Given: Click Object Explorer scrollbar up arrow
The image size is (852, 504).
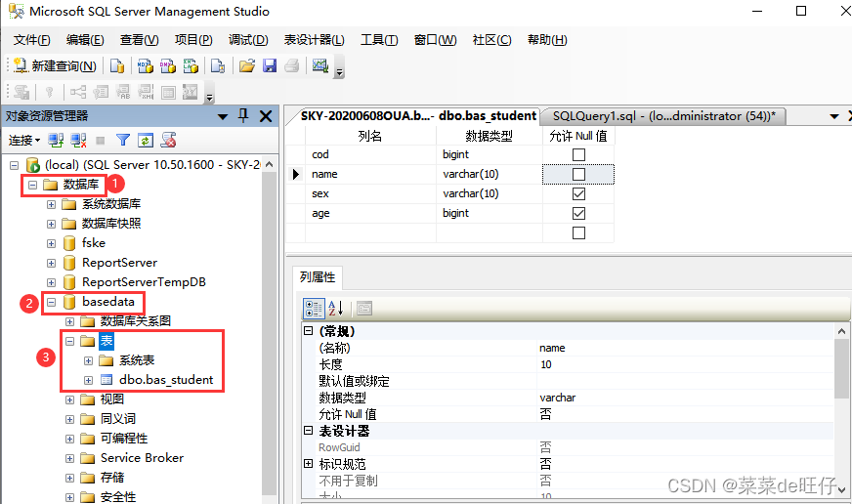Looking at the screenshot, I should [269, 164].
